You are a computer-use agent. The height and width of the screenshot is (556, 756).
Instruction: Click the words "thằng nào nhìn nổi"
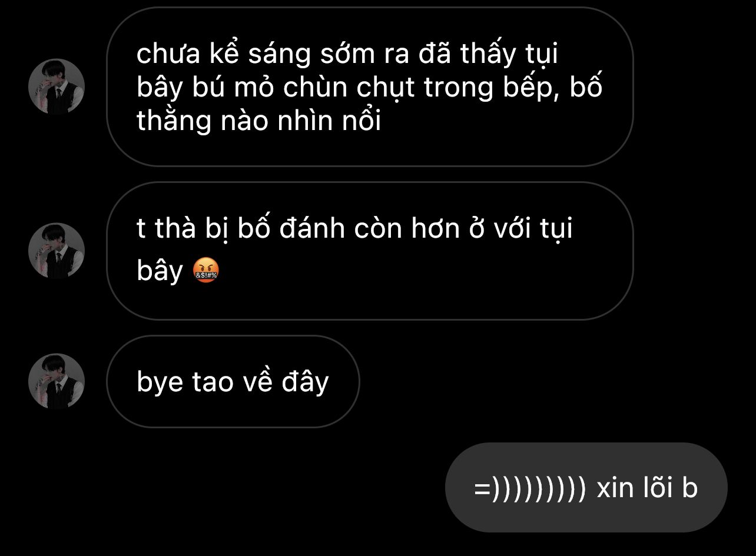[258, 121]
